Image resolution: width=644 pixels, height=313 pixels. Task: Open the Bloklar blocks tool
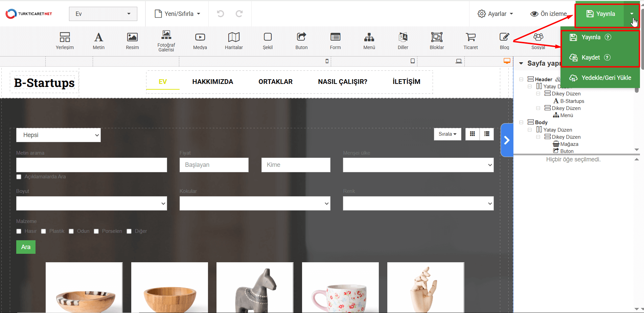coord(437,41)
